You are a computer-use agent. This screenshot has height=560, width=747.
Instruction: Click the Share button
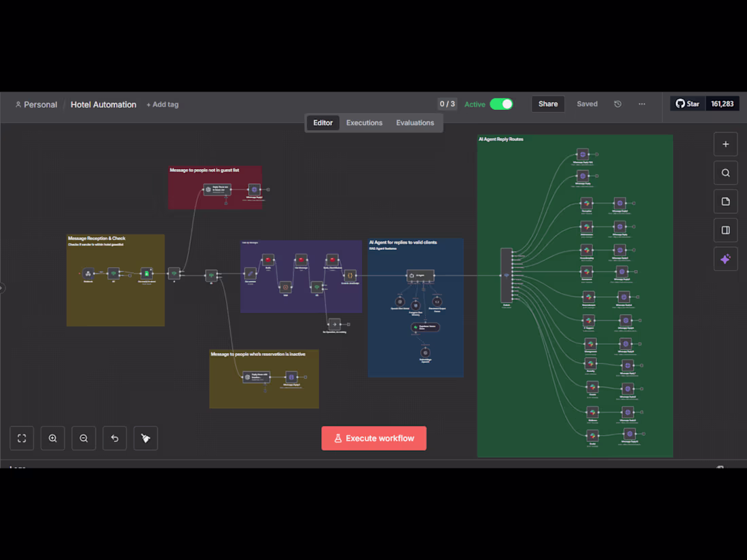click(548, 104)
